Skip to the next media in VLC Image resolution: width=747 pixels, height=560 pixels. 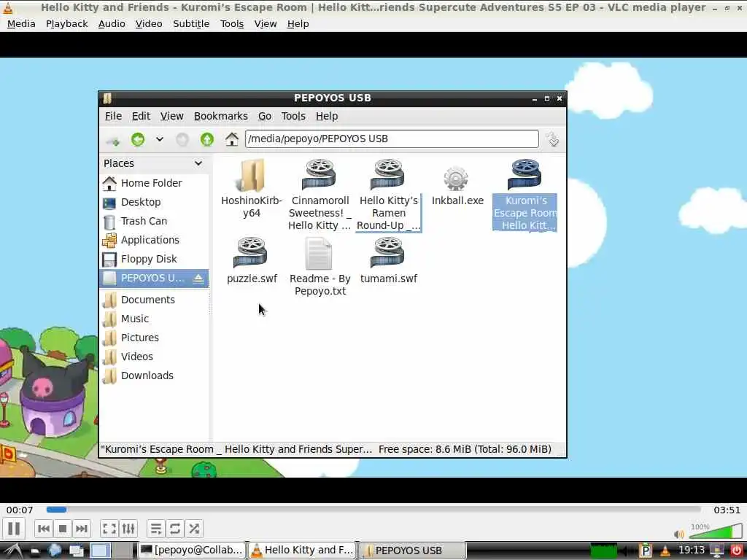click(x=82, y=529)
